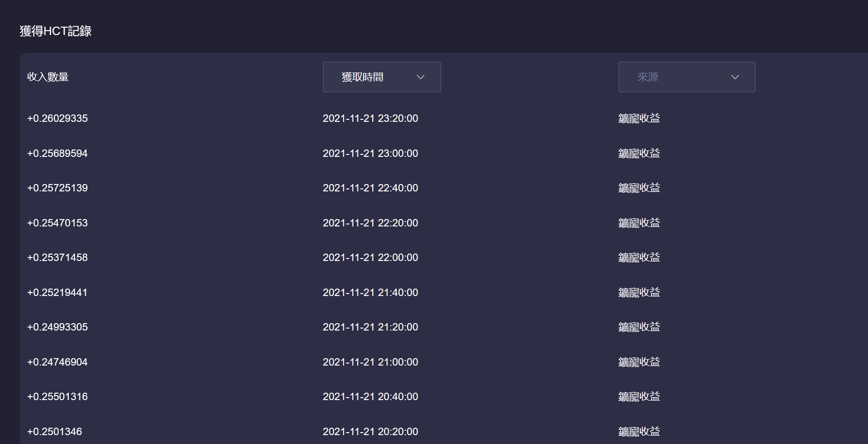This screenshot has height=444, width=868.
Task: Click timestamp 2021-11-21 21:00:00
Action: (370, 362)
